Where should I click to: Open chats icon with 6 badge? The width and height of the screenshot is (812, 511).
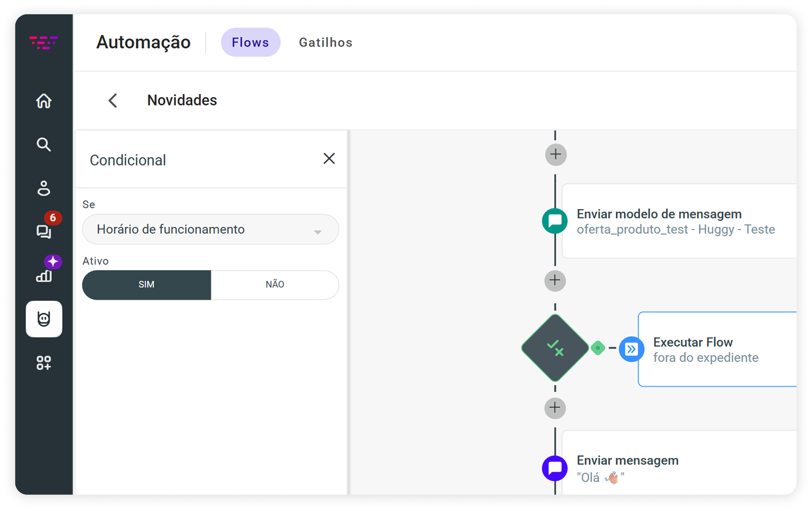tap(44, 231)
